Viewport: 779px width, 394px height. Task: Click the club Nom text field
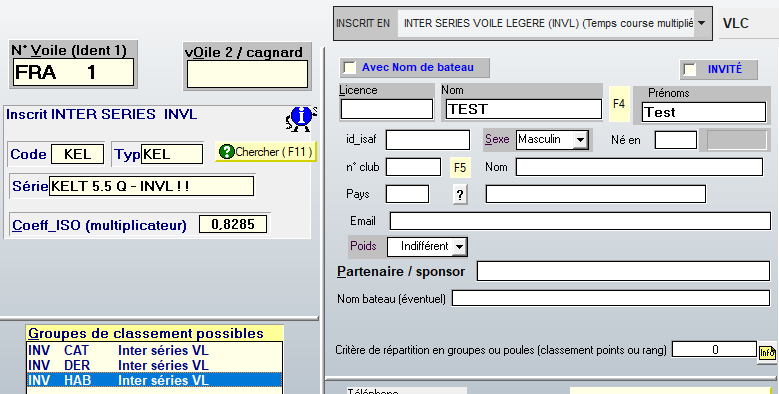[639, 167]
